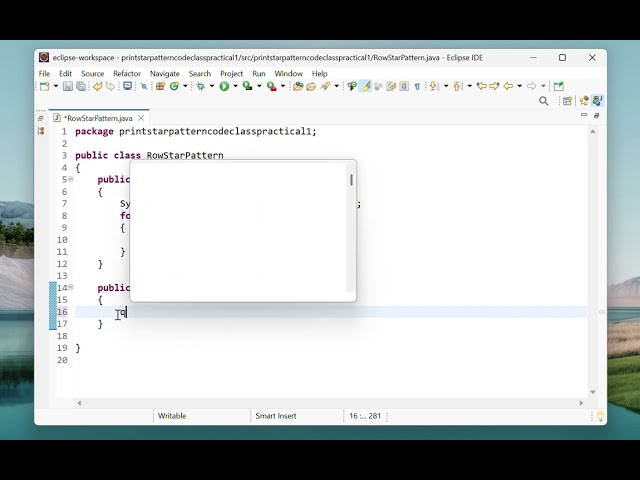Click the External Tools run icon
Image resolution: width=640 pixels, height=480 pixels.
pyautogui.click(x=271, y=86)
